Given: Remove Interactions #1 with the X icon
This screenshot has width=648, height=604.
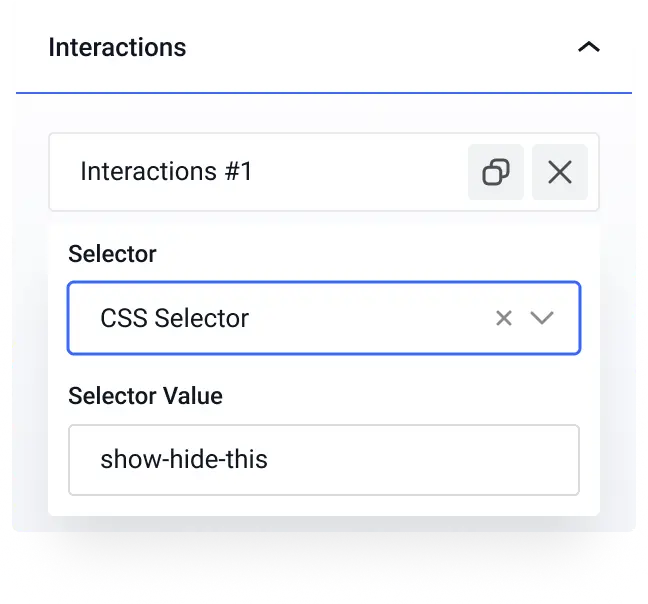Looking at the screenshot, I should pos(560,172).
